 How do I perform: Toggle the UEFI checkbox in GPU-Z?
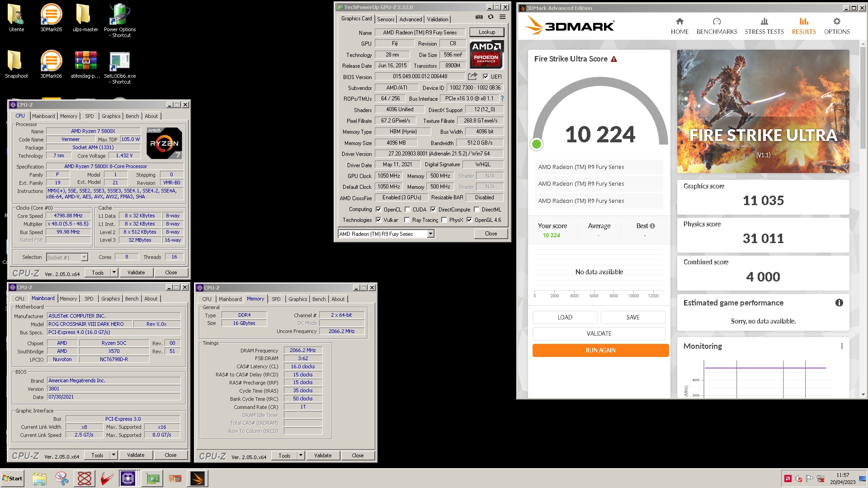(486, 77)
